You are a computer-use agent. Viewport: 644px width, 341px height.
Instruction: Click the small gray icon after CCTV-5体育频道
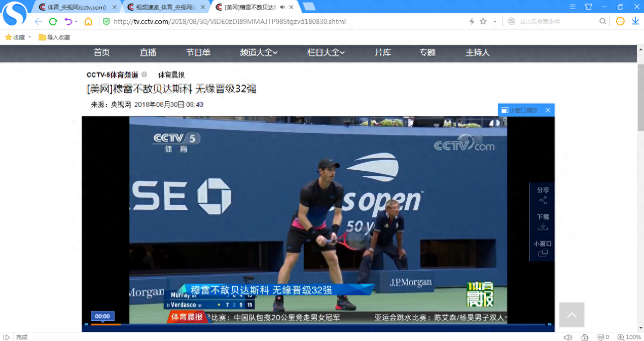tap(144, 74)
